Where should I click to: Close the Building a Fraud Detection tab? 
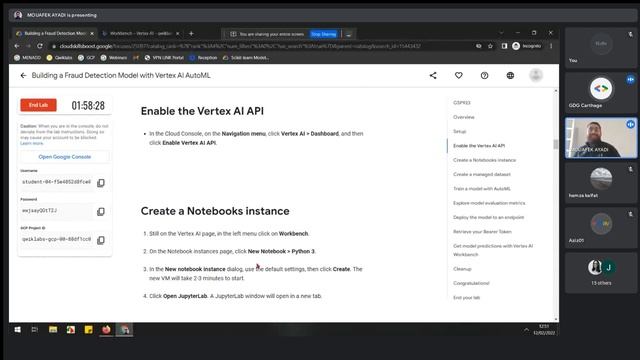click(x=92, y=33)
